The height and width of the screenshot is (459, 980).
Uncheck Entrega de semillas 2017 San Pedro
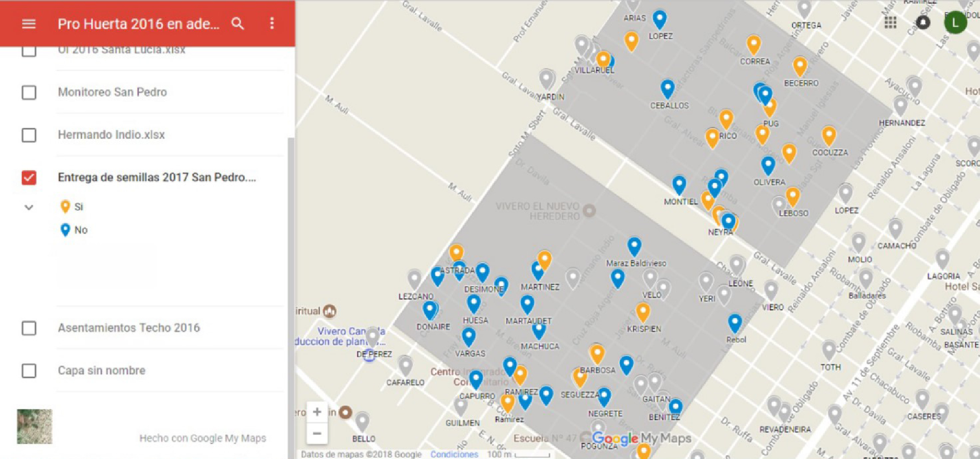29,178
